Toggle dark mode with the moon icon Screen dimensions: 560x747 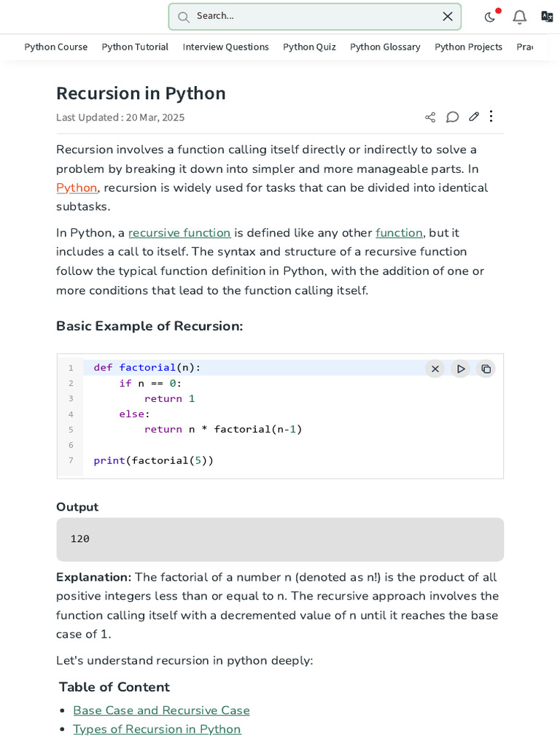pyautogui.click(x=490, y=17)
